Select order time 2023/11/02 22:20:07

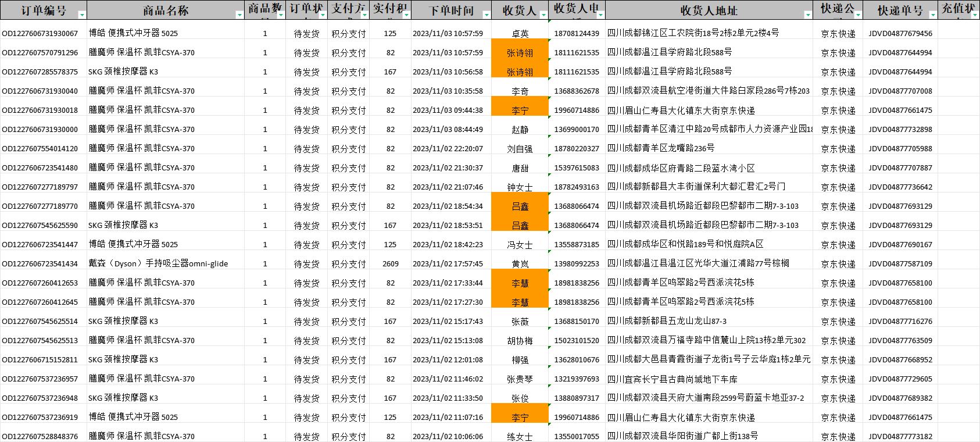click(x=448, y=149)
